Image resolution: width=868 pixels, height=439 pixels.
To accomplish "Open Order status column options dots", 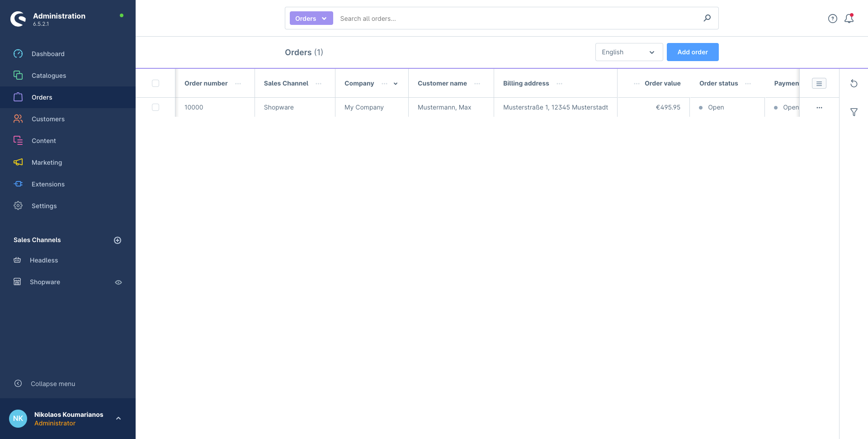I will tap(748, 84).
